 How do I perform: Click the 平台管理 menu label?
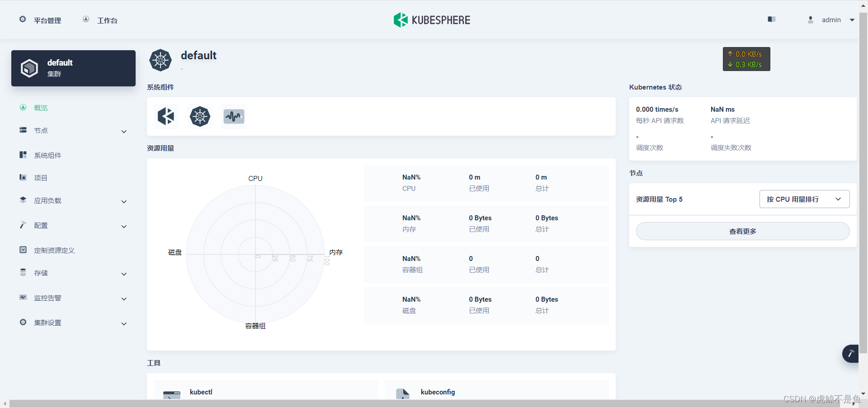pos(47,20)
